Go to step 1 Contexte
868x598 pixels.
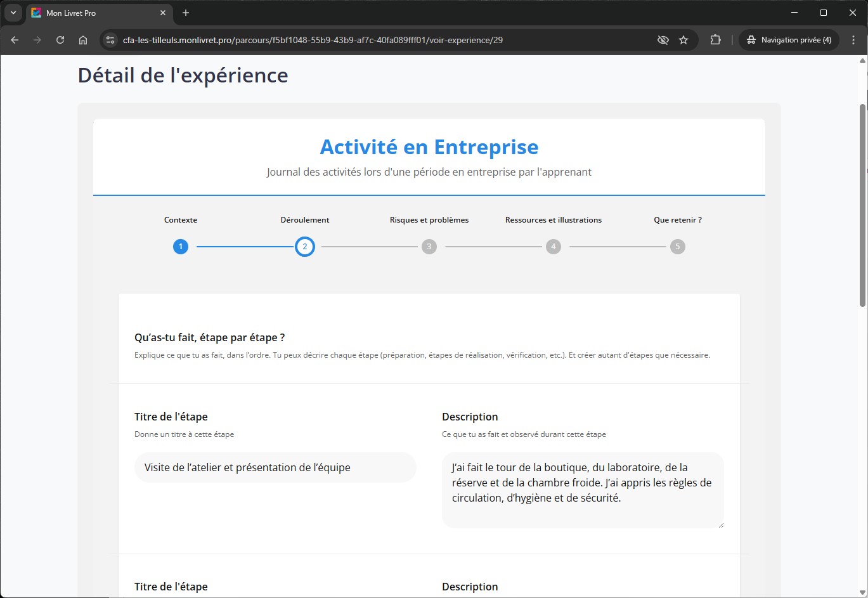click(x=181, y=247)
